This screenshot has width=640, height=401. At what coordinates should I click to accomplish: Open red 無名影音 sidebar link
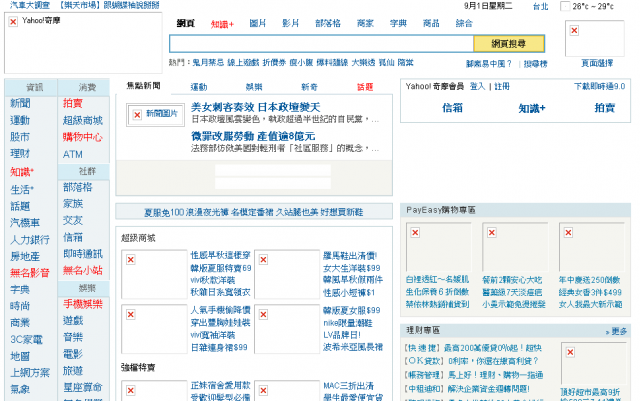(x=30, y=273)
